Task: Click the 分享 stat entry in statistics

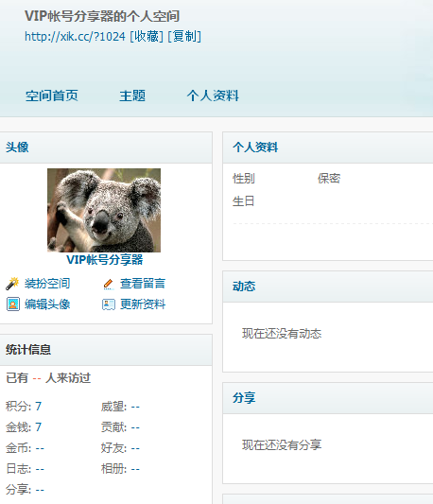Action: 25,490
